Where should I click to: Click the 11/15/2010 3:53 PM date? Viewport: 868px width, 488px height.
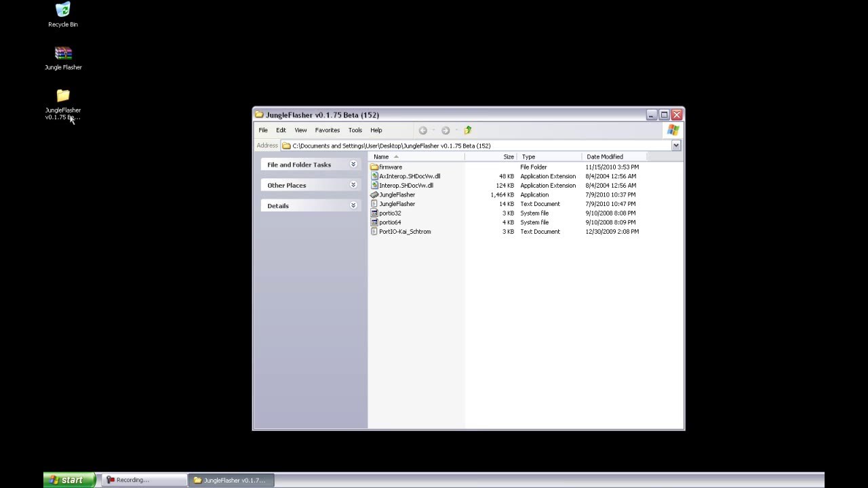pos(612,167)
